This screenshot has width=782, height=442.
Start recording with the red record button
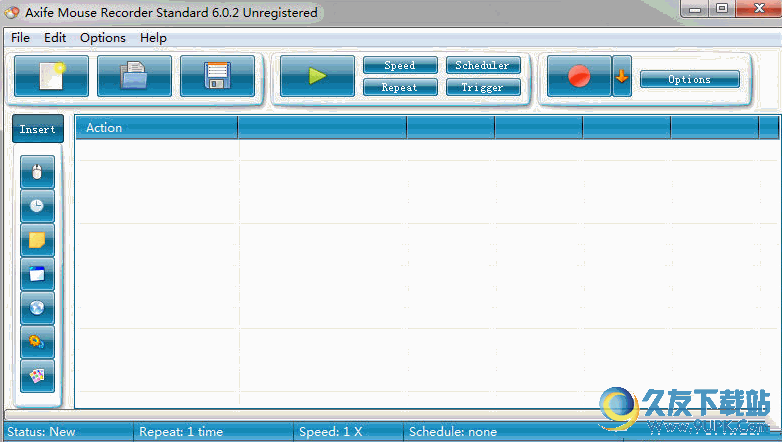pyautogui.click(x=579, y=76)
